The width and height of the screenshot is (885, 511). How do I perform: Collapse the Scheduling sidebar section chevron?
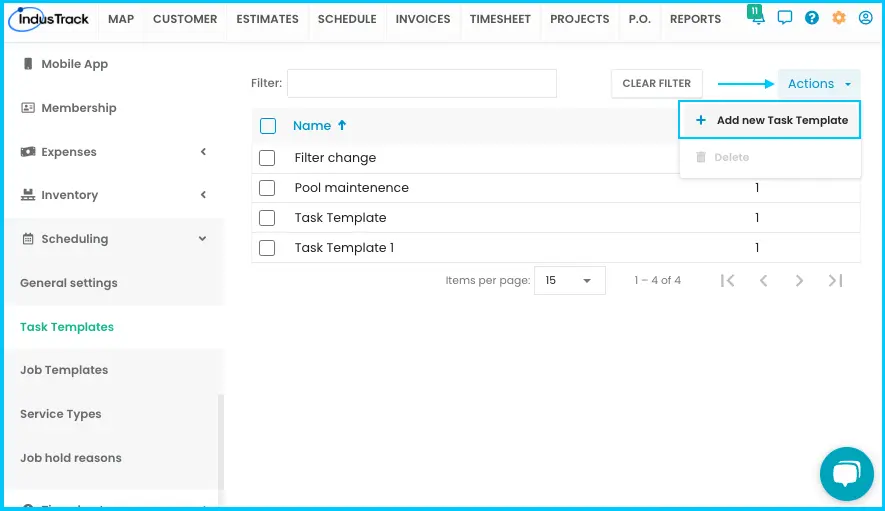[x=202, y=239]
